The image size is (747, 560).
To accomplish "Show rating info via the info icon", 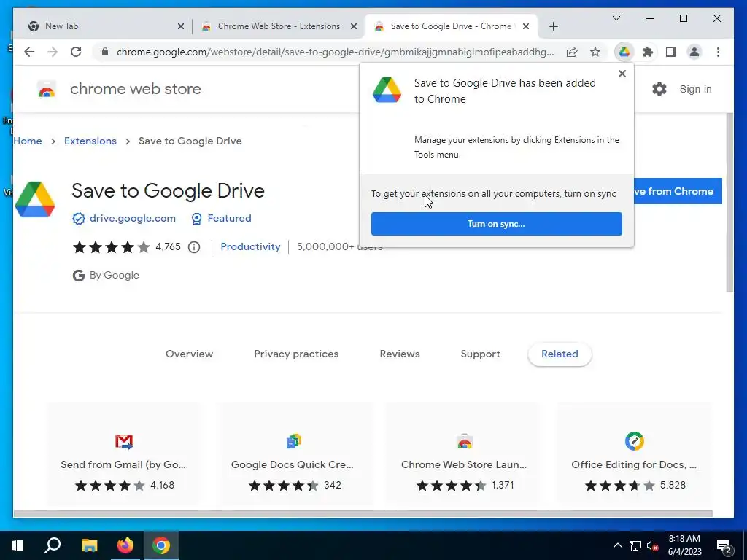I will (x=193, y=246).
